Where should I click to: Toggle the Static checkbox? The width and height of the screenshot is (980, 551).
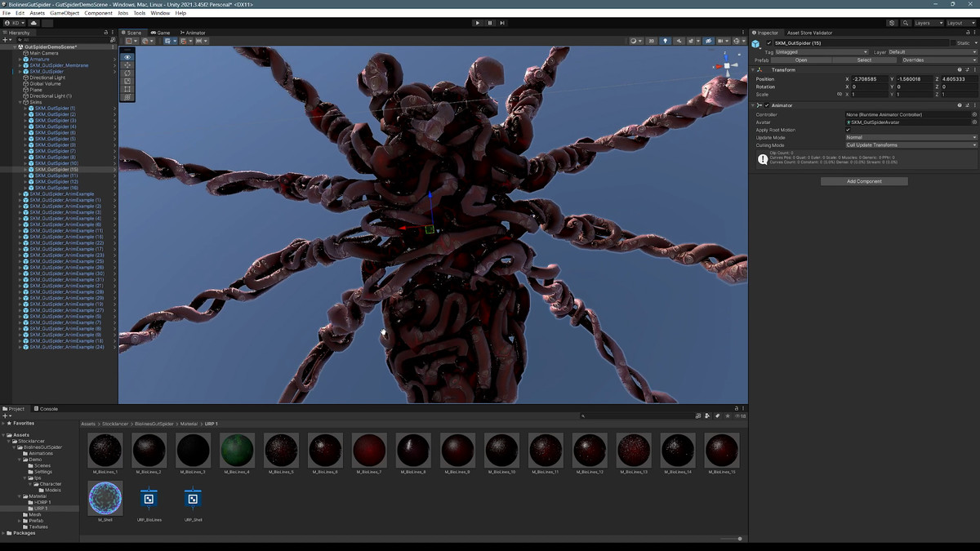tap(953, 43)
